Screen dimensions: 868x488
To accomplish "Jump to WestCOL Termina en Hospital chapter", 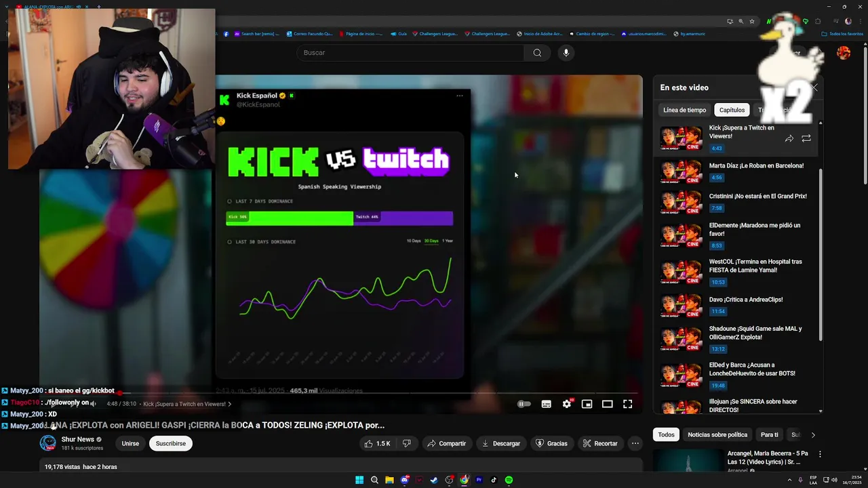I will pyautogui.click(x=736, y=271).
